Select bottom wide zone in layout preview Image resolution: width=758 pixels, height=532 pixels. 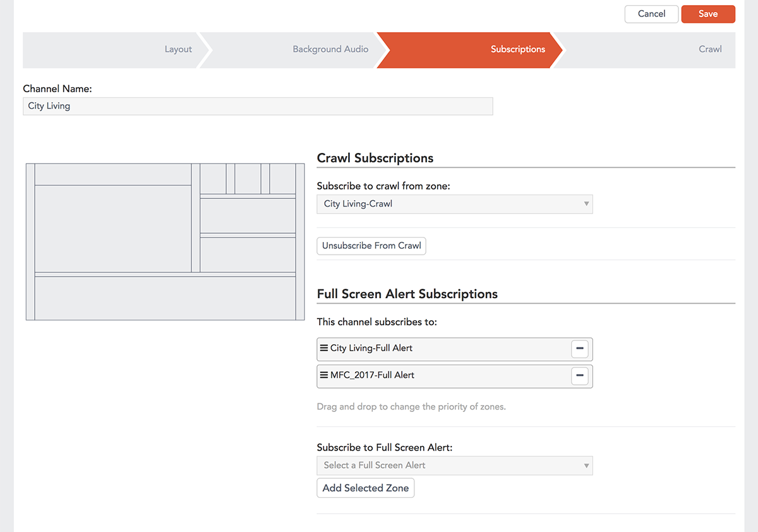tap(165, 298)
